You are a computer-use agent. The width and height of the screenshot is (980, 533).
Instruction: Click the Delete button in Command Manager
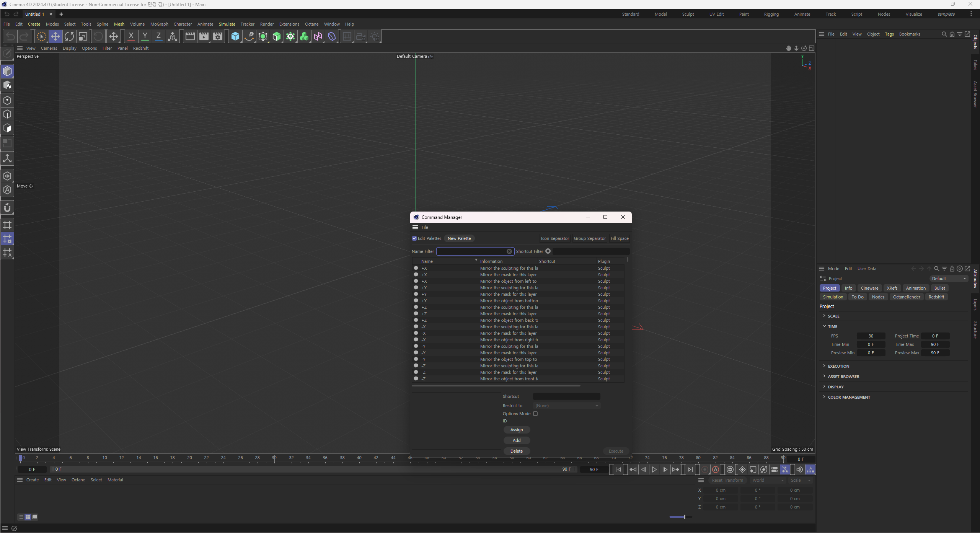(517, 451)
